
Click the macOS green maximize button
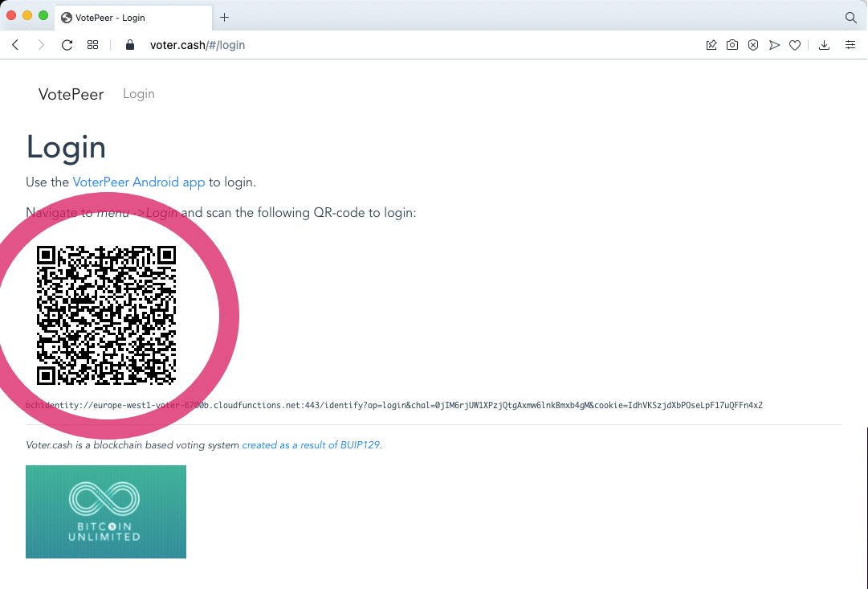[43, 15]
